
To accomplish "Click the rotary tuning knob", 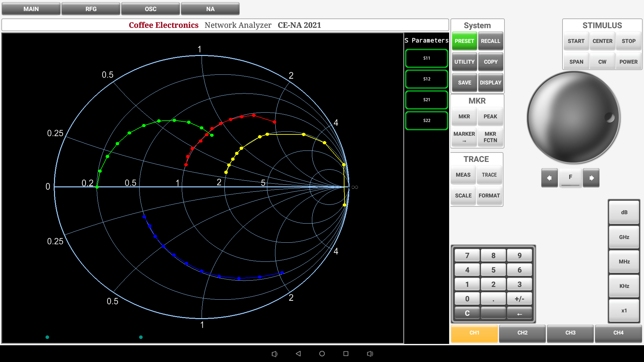I will click(573, 118).
